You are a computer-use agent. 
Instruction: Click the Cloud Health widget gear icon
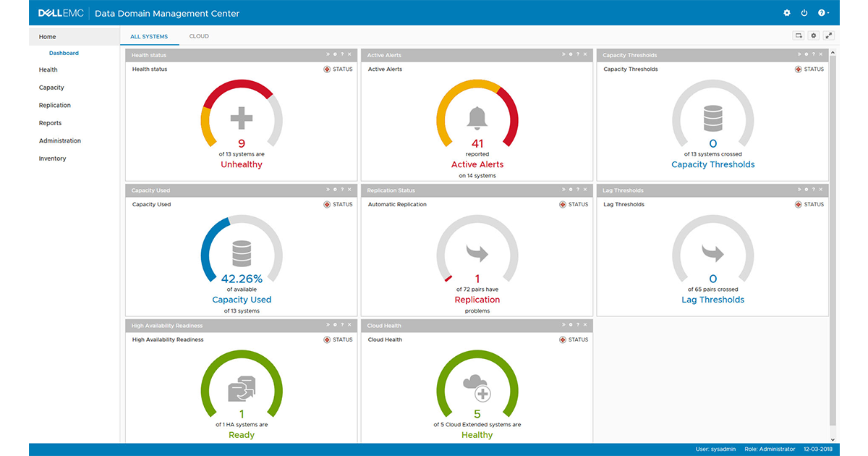point(571,325)
